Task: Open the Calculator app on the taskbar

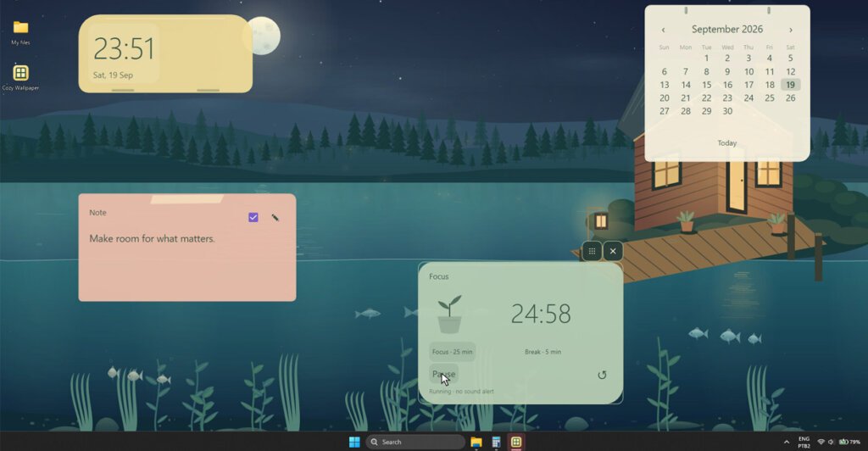Action: click(x=496, y=442)
